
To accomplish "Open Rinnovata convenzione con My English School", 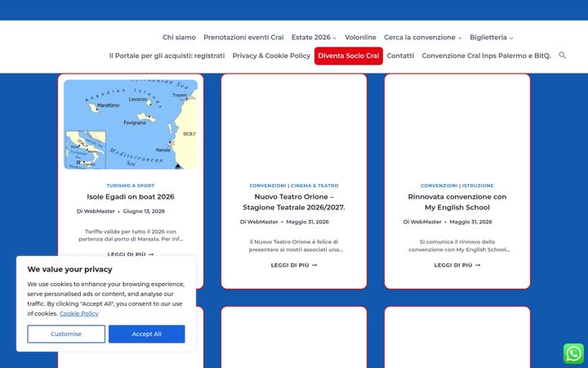I will tap(457, 202).
